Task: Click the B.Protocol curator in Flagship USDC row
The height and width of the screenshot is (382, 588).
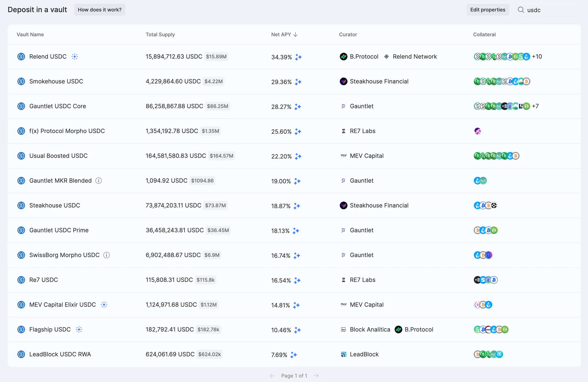Action: pos(414,329)
